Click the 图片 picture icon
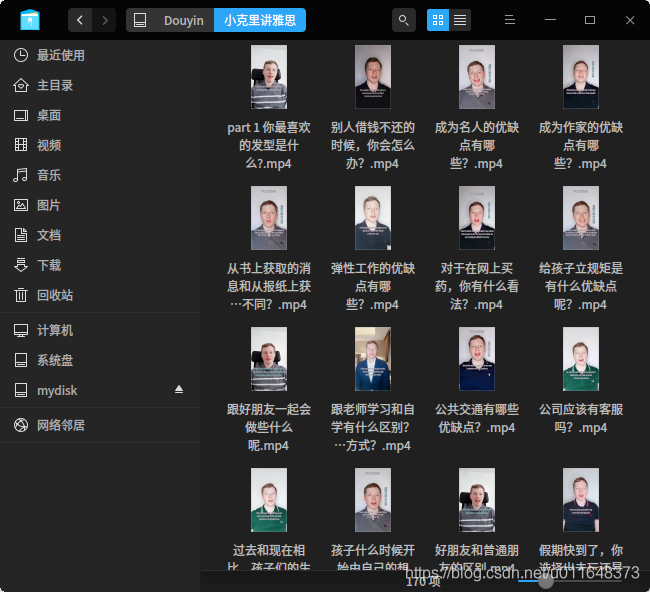This screenshot has width=650, height=592. (x=21, y=205)
